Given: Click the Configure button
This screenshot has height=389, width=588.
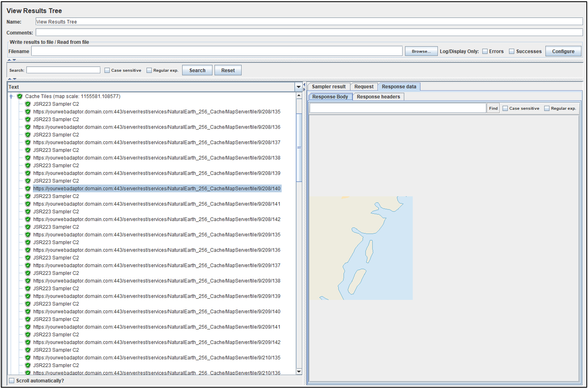Looking at the screenshot, I should [563, 51].
